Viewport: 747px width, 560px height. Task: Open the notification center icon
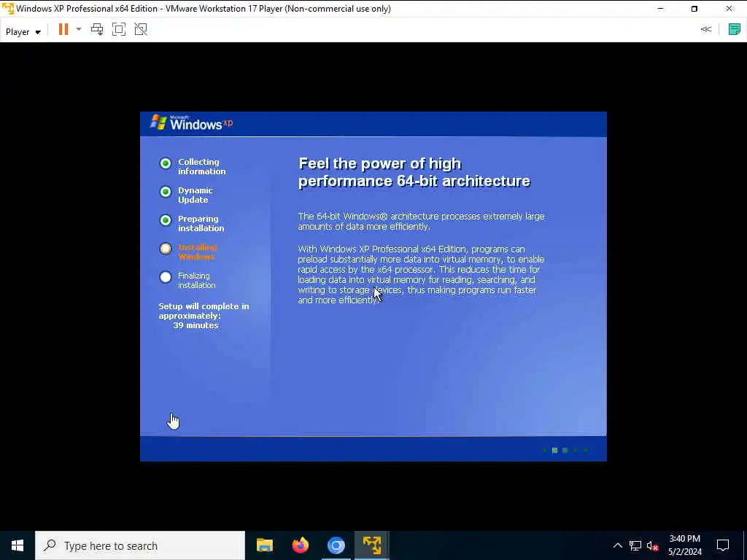tap(723, 545)
